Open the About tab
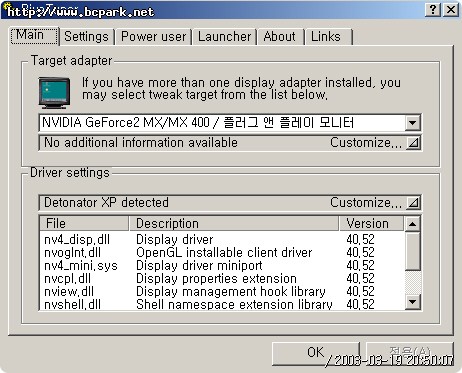 tap(280, 37)
